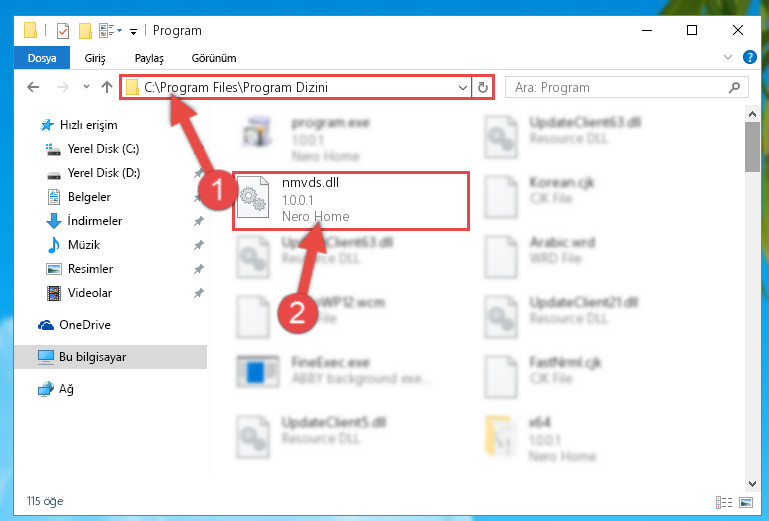Select the x64 folder
Image resolution: width=769 pixels, height=521 pixels.
tap(540, 439)
